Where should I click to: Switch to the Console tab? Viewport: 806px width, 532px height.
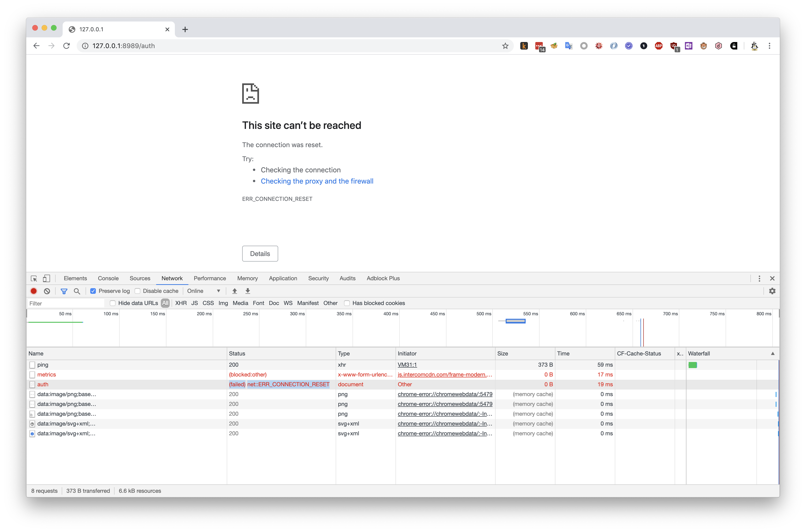pyautogui.click(x=108, y=278)
